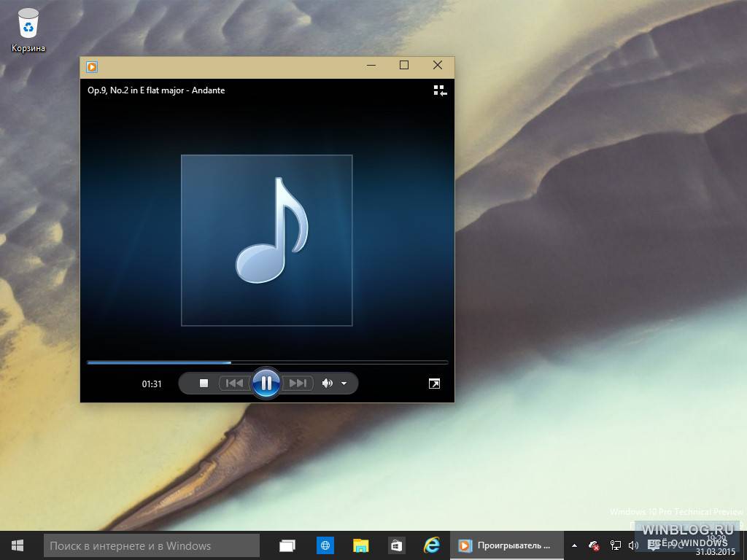Click the tray icon with the red cross badge
The image size is (747, 560).
point(594,545)
